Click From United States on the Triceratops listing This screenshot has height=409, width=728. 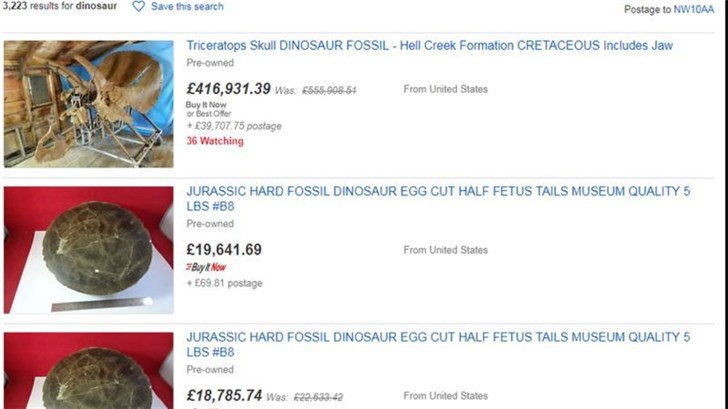coord(446,89)
